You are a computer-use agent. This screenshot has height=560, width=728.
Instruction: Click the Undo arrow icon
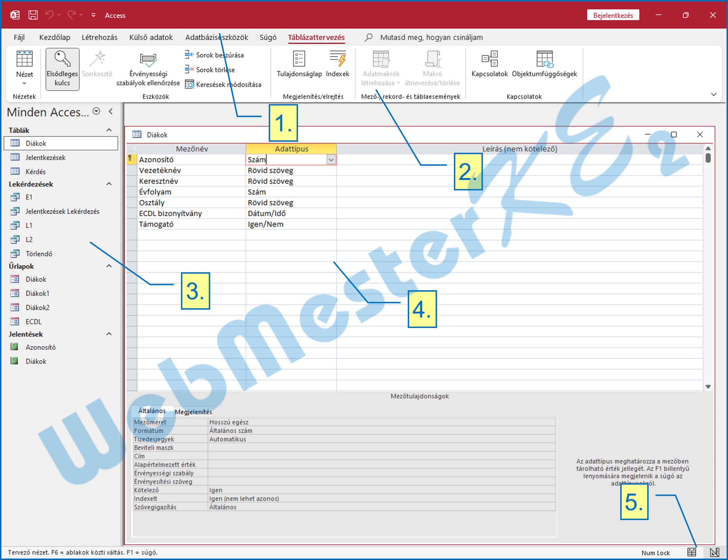(49, 15)
